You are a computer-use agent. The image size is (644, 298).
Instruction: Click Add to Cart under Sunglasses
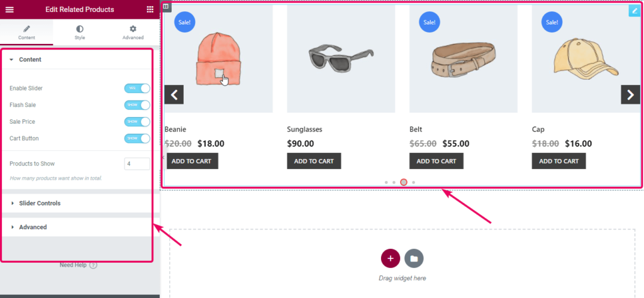tap(314, 161)
